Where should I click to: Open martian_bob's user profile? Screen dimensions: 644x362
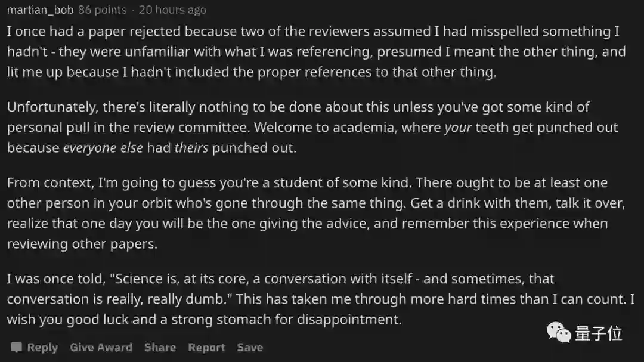(40, 10)
